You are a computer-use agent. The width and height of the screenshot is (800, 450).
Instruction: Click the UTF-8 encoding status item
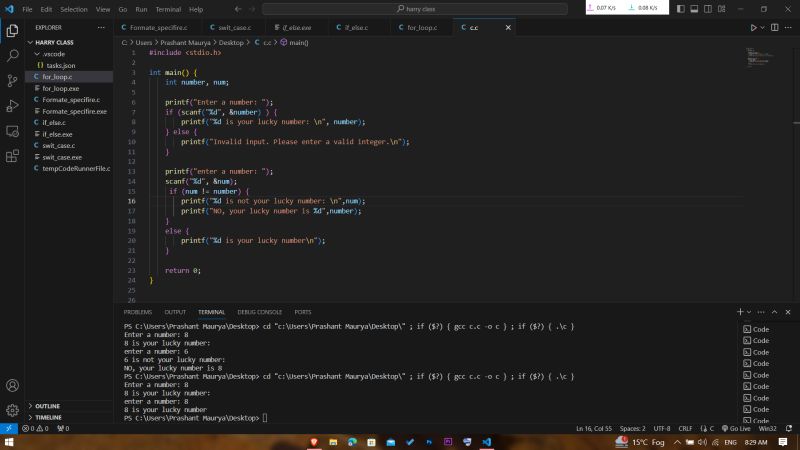(662, 428)
